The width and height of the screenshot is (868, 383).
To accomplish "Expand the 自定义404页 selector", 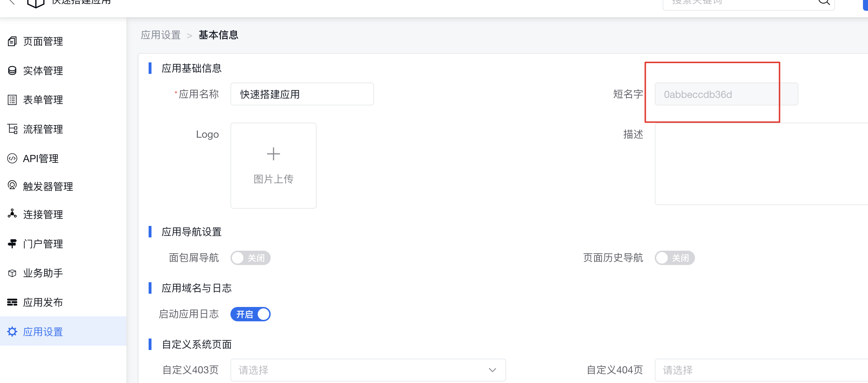I will pos(754,370).
